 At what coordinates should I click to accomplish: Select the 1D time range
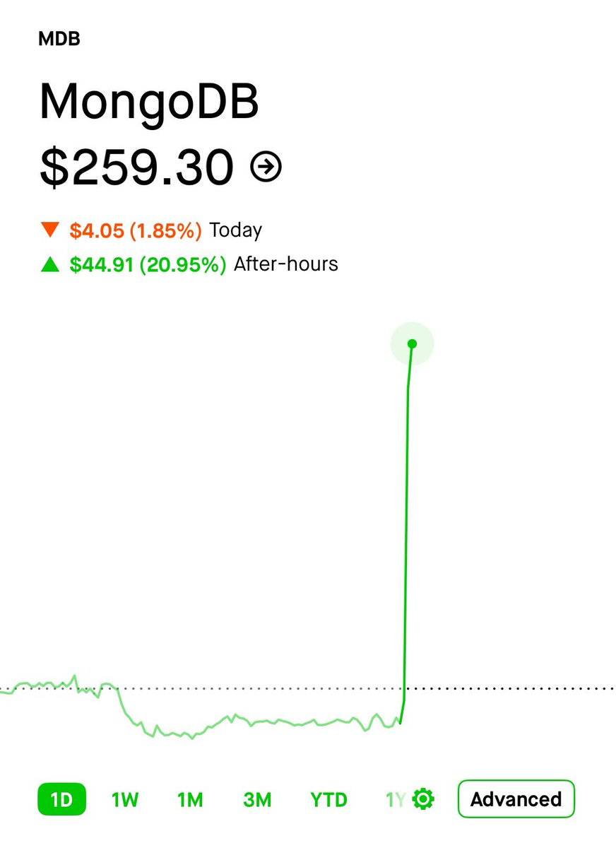click(61, 799)
